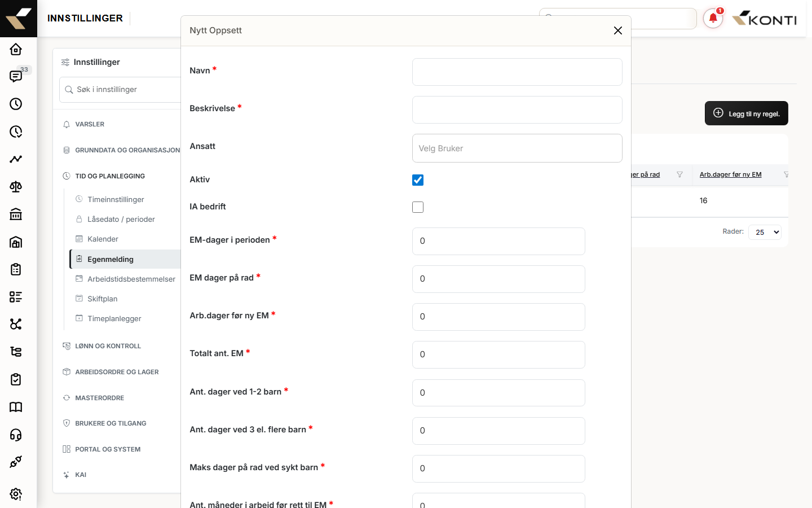Open Skiftplan settings page
This screenshot has height=508, width=812.
(102, 299)
